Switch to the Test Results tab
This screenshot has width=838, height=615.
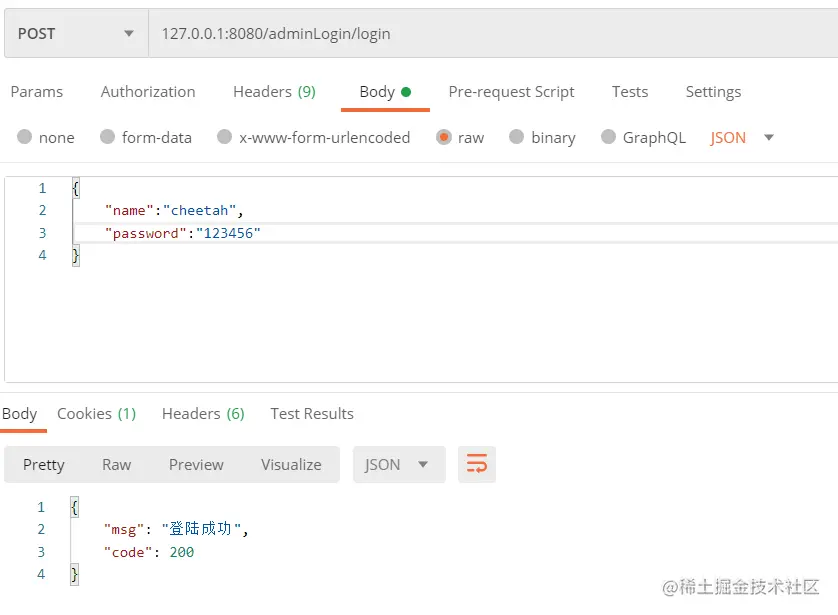pyautogui.click(x=312, y=414)
